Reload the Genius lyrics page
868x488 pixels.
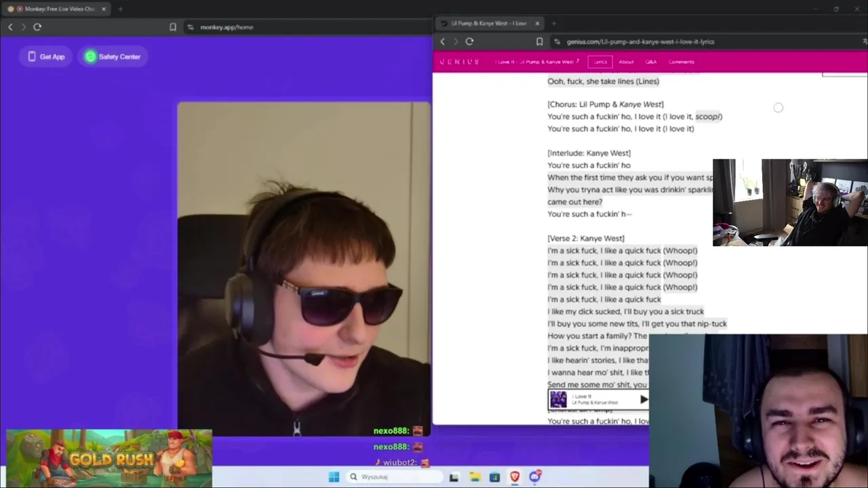pos(469,41)
